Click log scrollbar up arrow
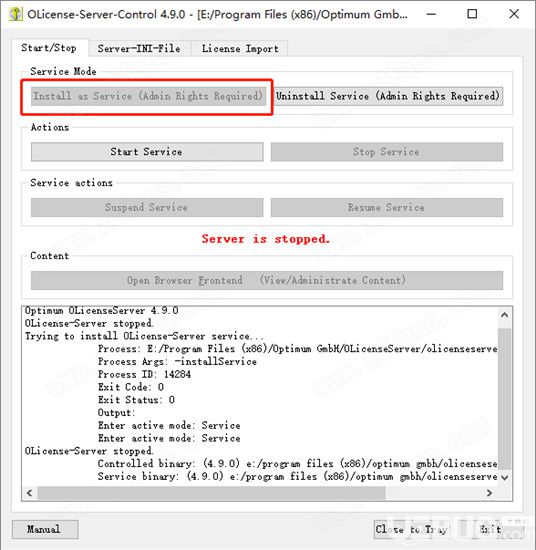Screen dimensions: 536x550 pos(505,315)
